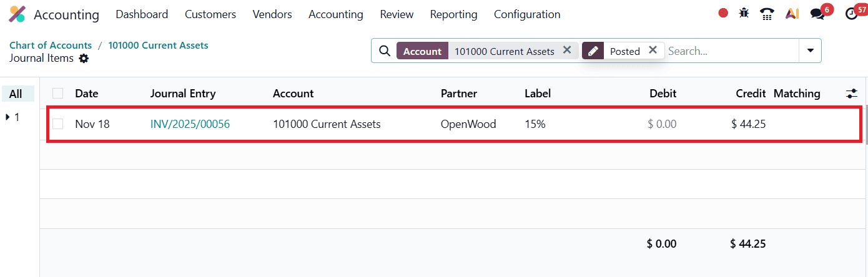
Task: Go back to Chart of Accounts breadcrumb
Action: click(x=51, y=46)
